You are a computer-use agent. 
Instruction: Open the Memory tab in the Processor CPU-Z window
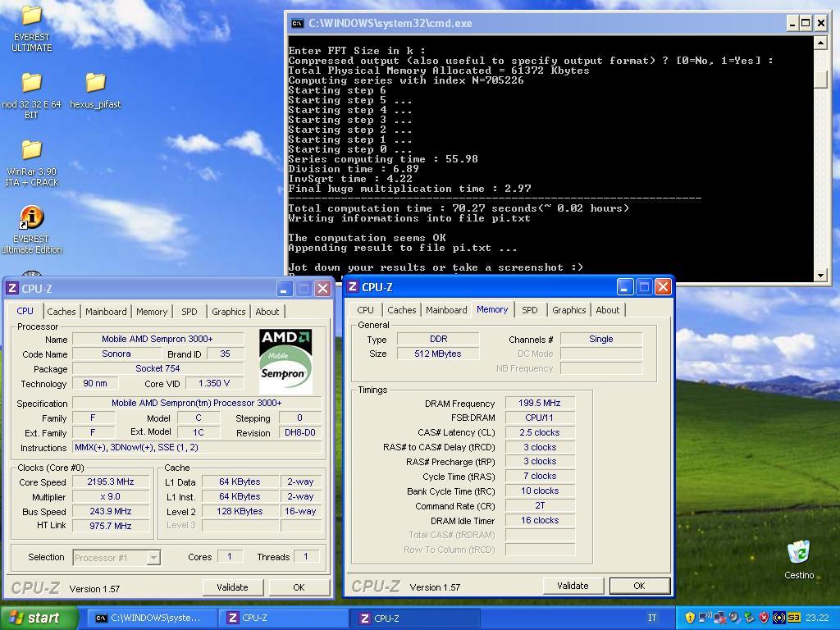coord(152,312)
